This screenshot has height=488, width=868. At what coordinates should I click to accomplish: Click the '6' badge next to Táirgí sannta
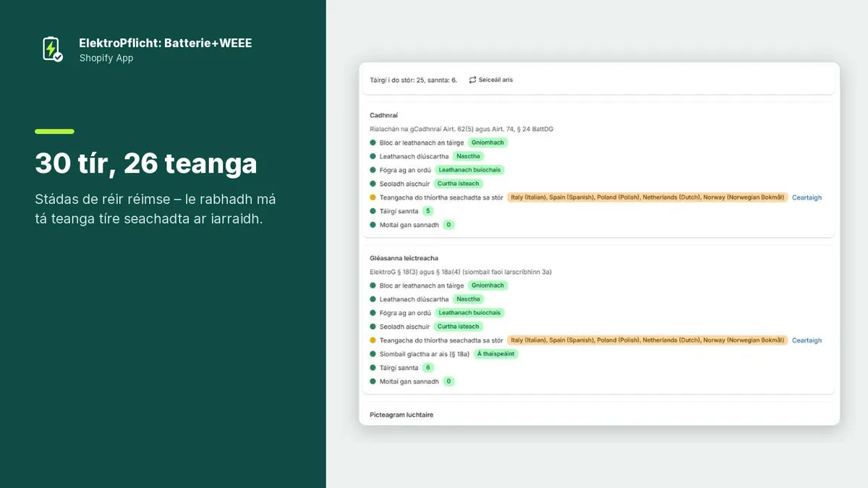(428, 368)
